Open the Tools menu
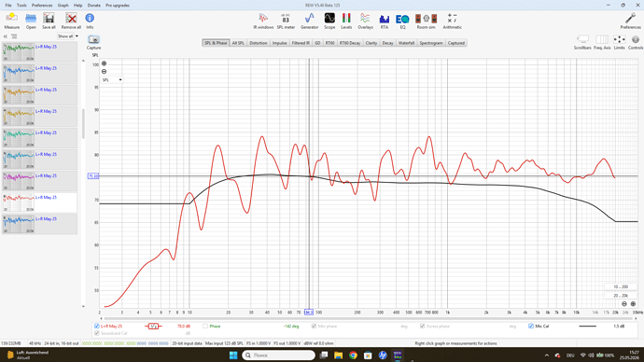The image size is (644, 362). point(21,6)
